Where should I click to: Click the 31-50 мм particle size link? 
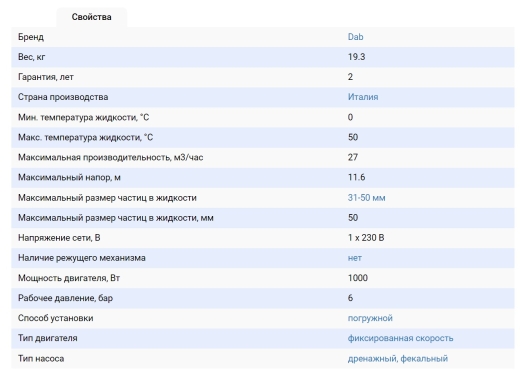tap(366, 198)
